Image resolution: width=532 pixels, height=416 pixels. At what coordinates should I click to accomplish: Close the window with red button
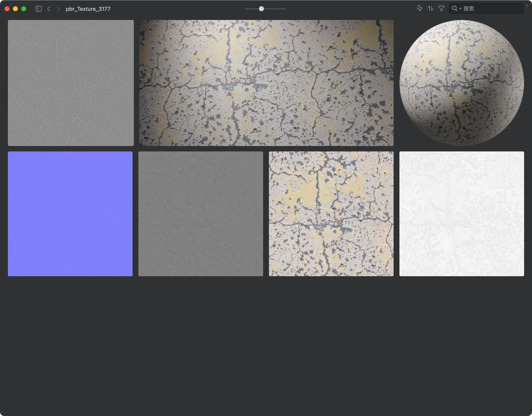(7, 9)
